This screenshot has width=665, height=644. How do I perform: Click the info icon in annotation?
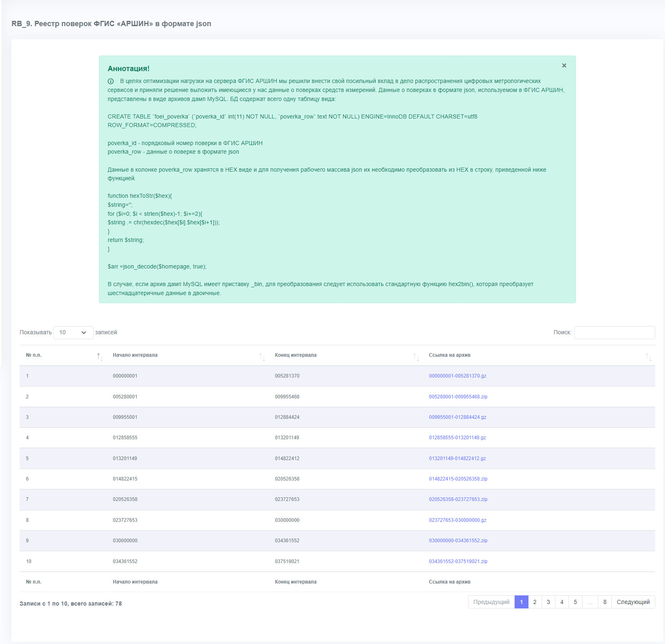coord(111,81)
